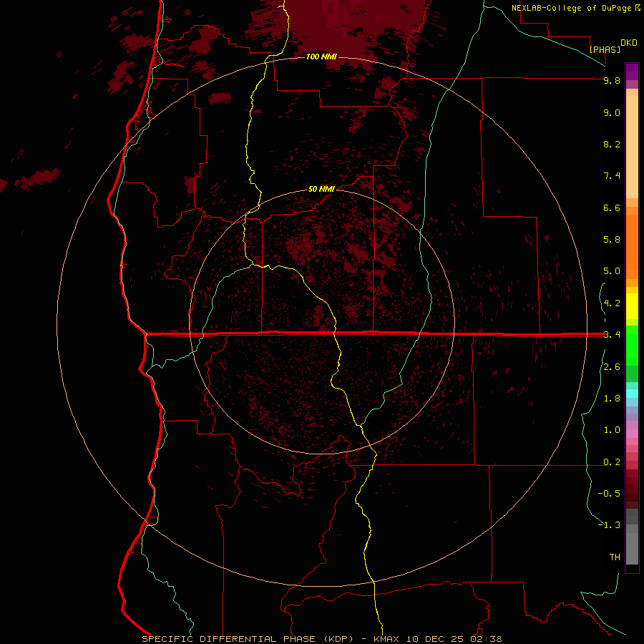The width and height of the screenshot is (644, 644).
Task: Pick the purple band at top of color scale
Action: click(x=632, y=72)
